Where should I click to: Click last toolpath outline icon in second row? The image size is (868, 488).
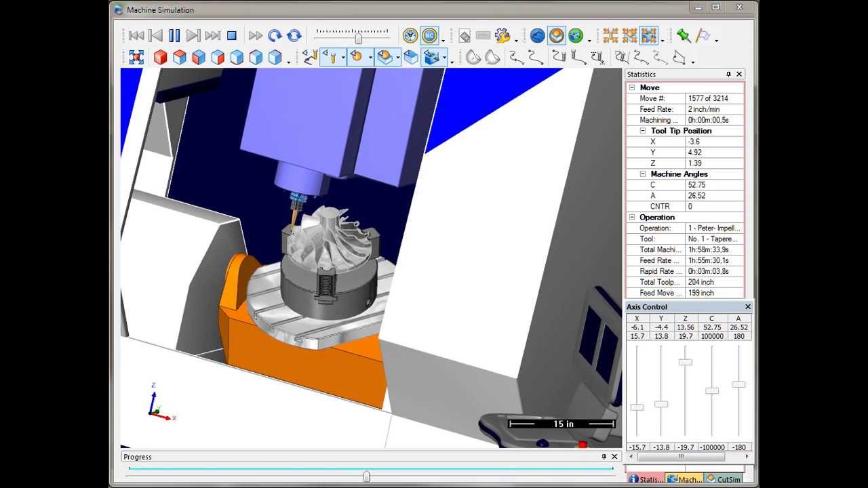(x=679, y=58)
